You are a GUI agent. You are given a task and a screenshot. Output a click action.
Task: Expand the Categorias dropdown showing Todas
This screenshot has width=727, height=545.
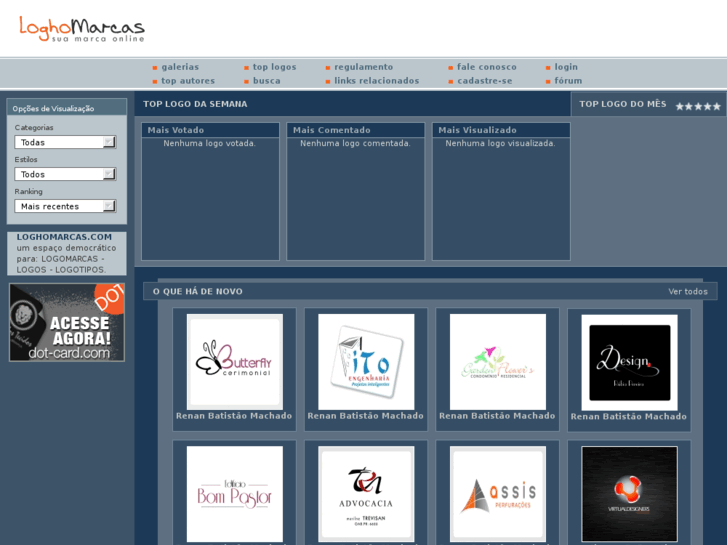point(65,142)
